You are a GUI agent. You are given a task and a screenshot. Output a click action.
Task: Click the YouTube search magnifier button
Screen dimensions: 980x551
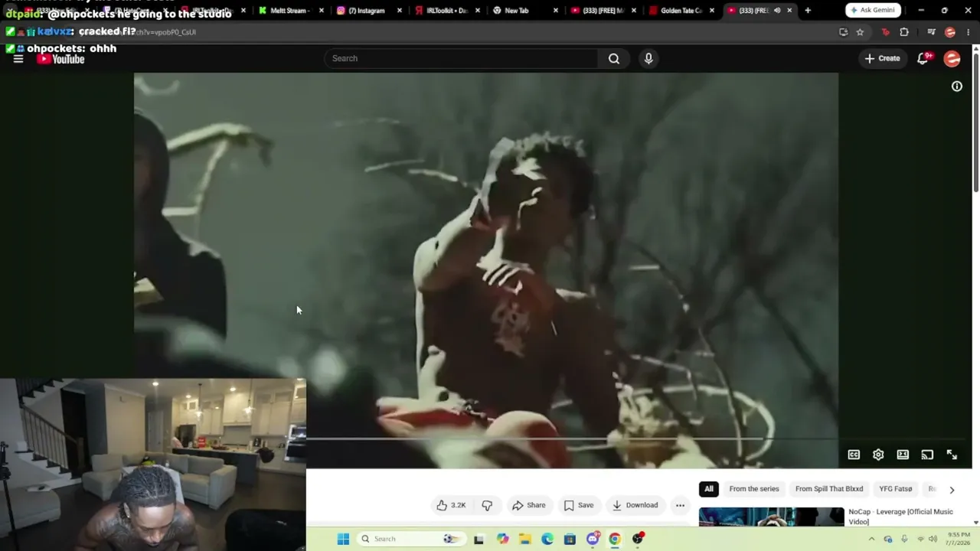point(614,58)
